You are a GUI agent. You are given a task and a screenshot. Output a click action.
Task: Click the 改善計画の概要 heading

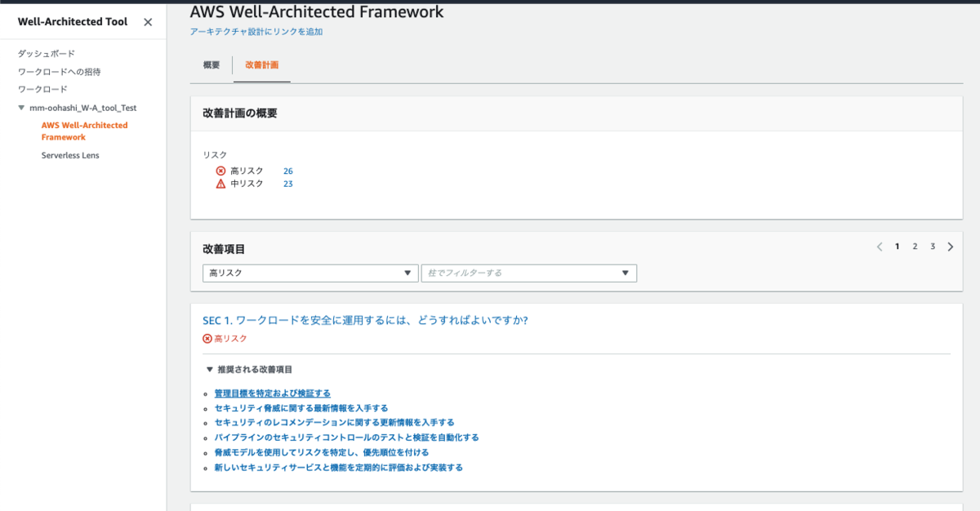pos(240,113)
